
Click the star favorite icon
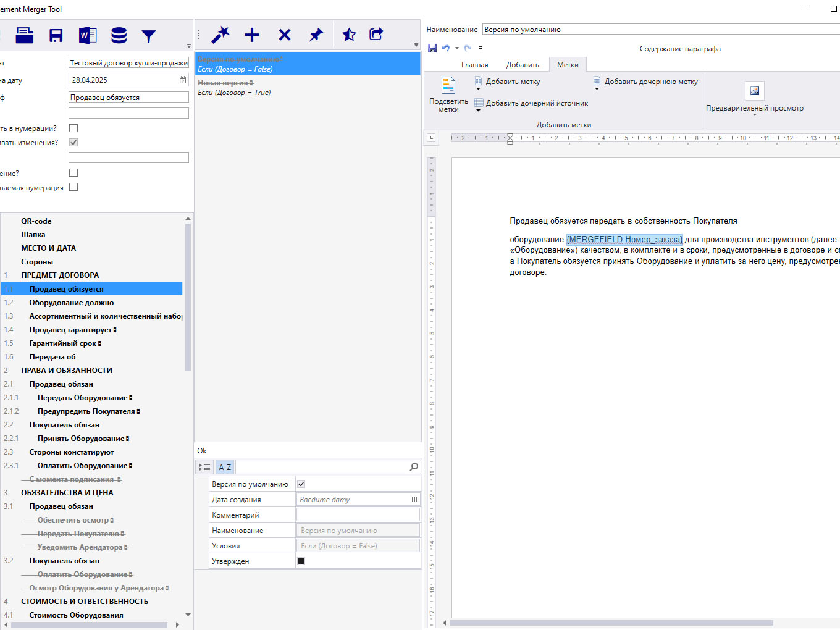pos(349,35)
